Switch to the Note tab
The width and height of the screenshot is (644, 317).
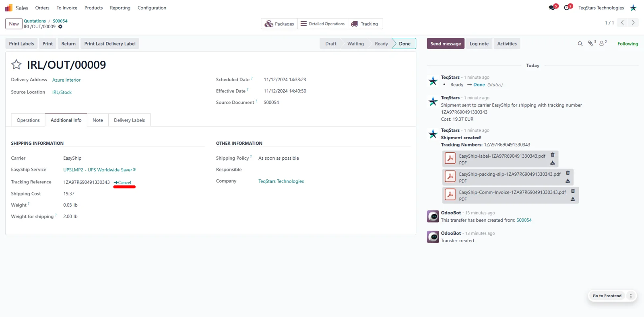98,120
